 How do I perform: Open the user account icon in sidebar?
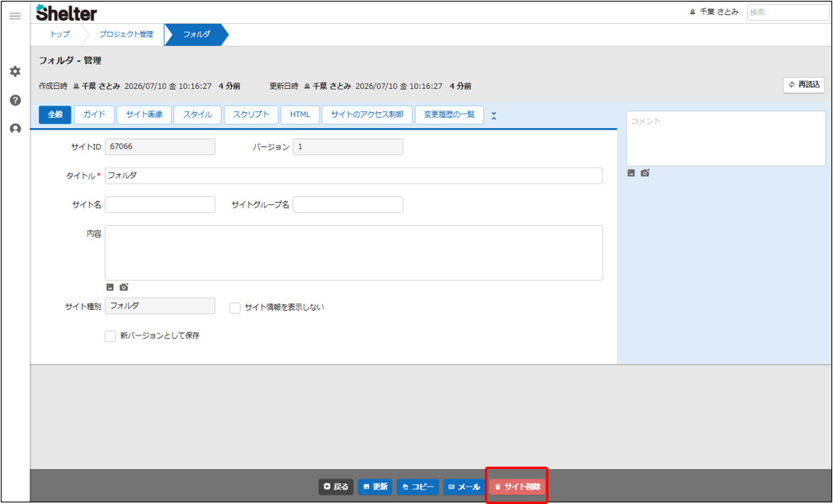[15, 129]
